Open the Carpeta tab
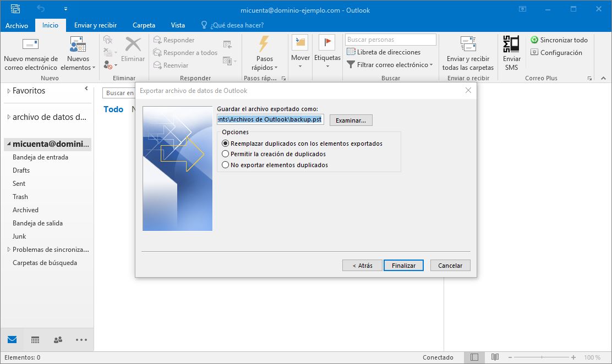Image resolution: width=612 pixels, height=364 pixels. coord(144,25)
